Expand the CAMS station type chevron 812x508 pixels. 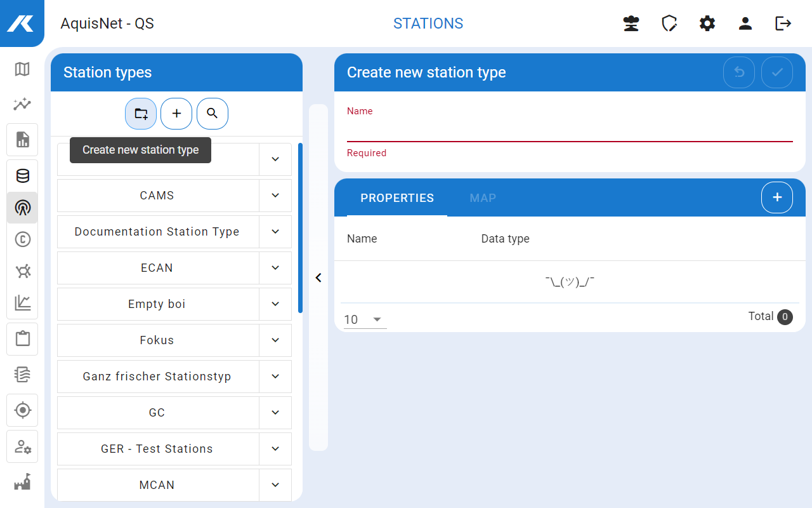pos(275,196)
